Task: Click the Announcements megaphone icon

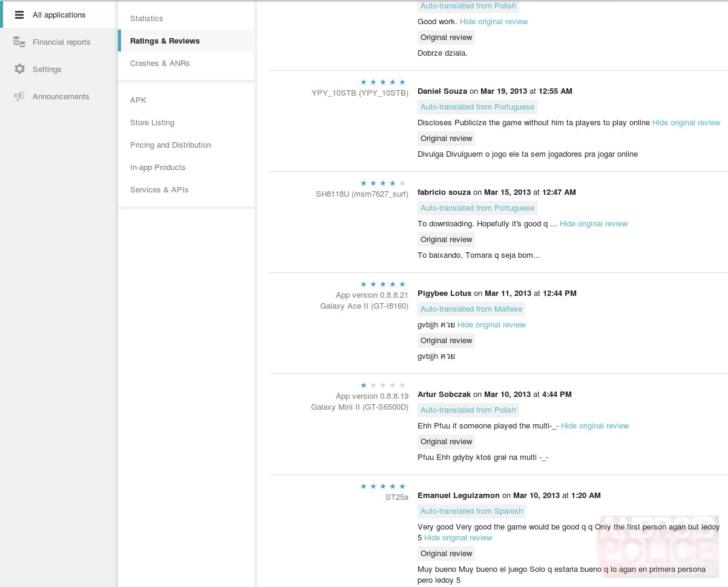Action: click(x=19, y=96)
